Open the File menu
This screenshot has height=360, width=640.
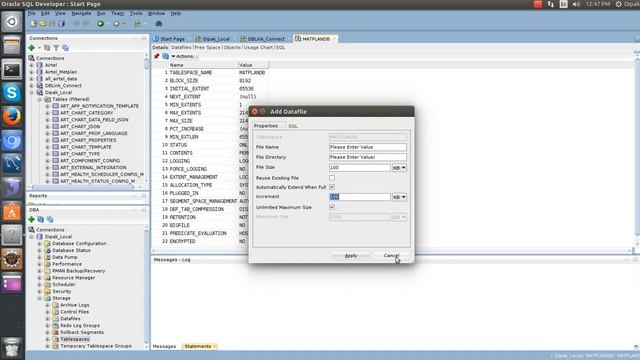(31, 13)
